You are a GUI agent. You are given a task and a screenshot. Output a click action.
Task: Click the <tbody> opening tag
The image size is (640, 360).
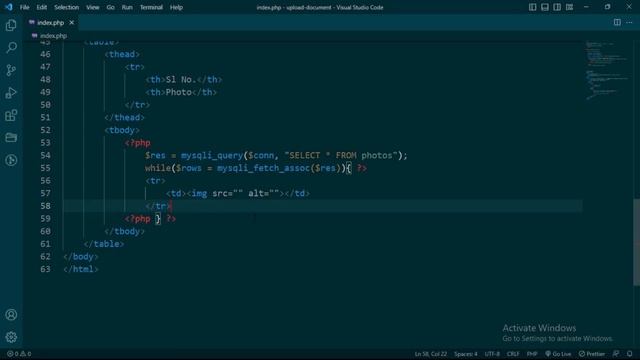(122, 130)
